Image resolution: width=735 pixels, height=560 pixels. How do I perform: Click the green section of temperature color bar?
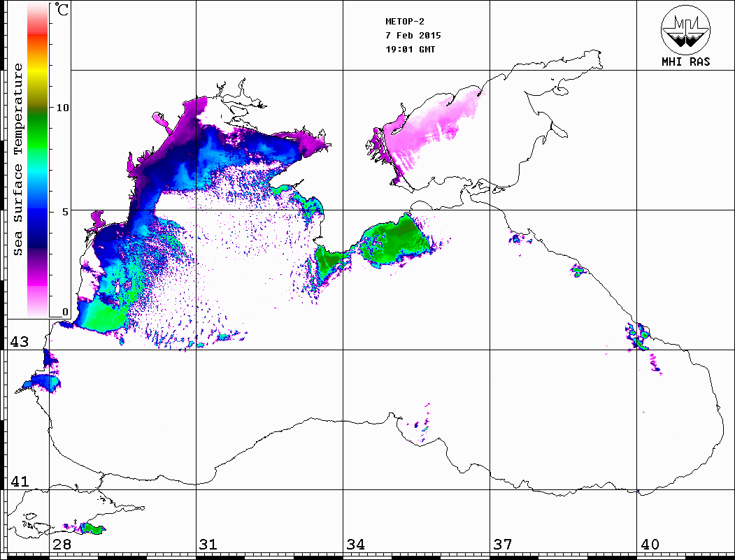[38, 129]
